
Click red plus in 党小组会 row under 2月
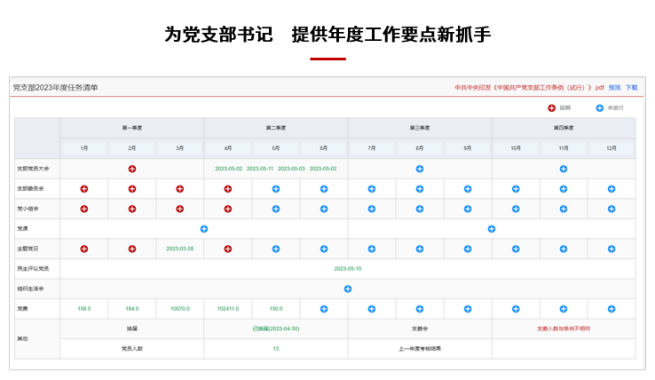click(x=132, y=209)
